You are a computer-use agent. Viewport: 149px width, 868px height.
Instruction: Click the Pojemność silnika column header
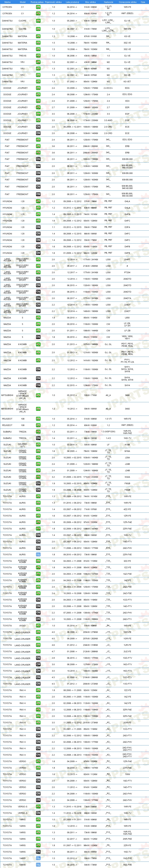tap(53, 2)
